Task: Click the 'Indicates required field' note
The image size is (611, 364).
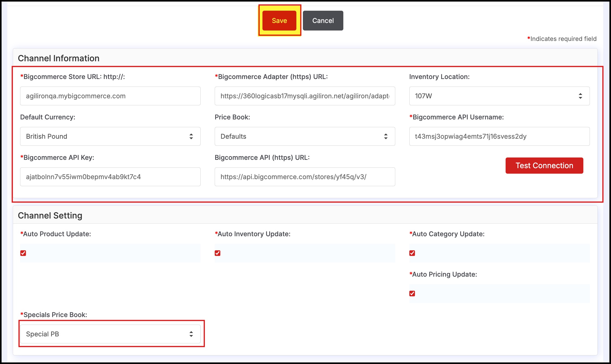Action: click(562, 39)
